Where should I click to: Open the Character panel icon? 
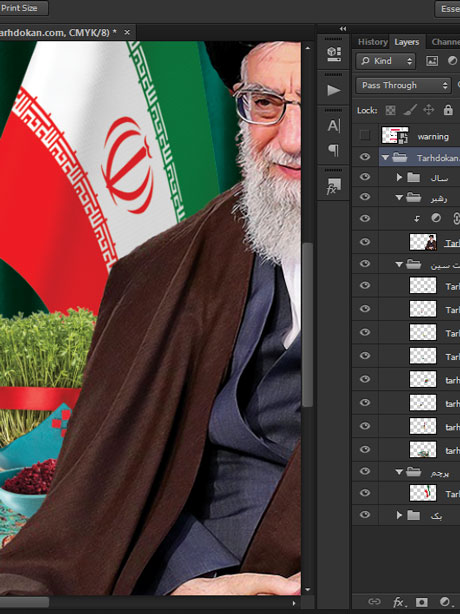tap(334, 126)
